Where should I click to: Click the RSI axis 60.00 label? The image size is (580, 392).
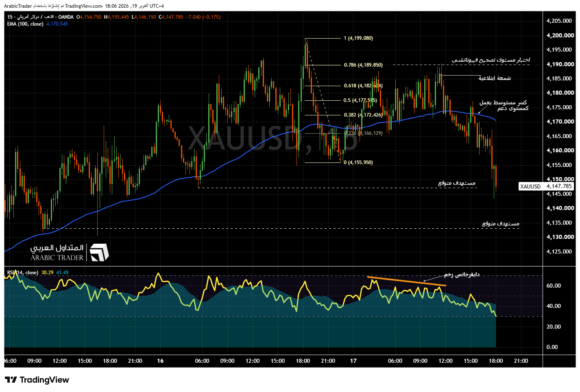pos(554,286)
